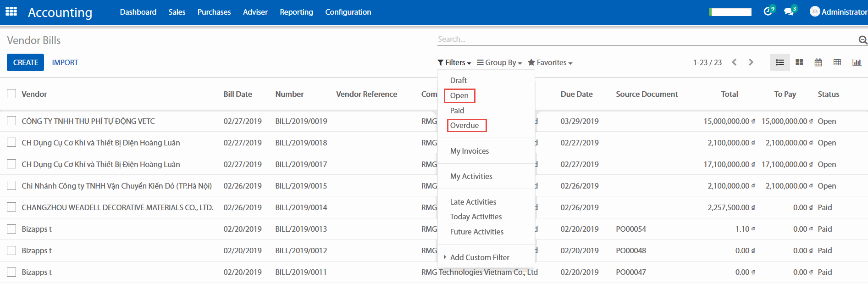Open the activities clock icon with badge

(x=768, y=11)
